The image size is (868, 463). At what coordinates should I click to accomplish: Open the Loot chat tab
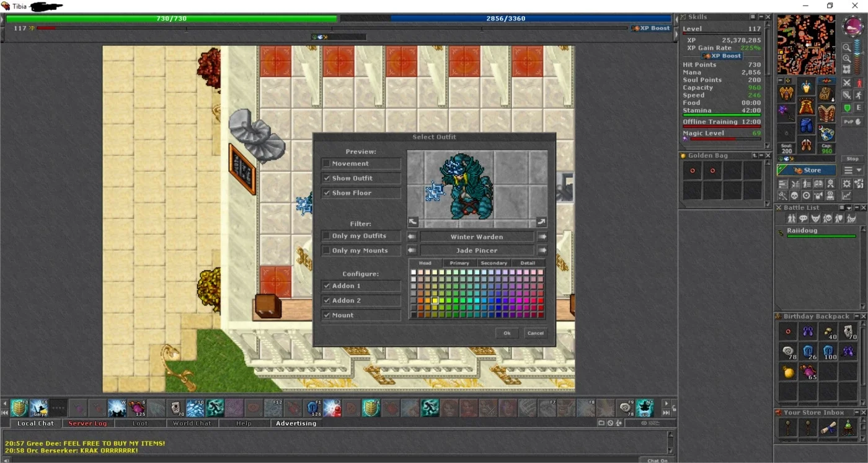pos(140,423)
